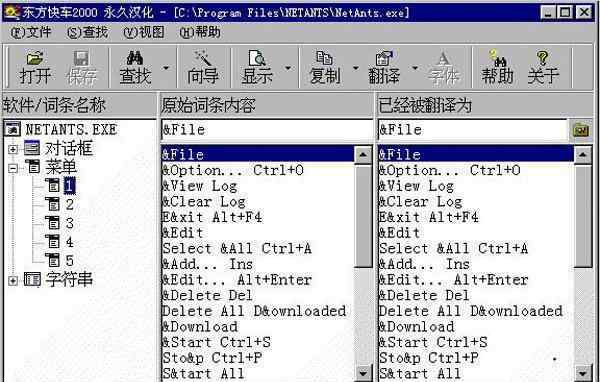Screen dimensions: 600x382
Task: Open the 查找 (Search) menu
Action: pyautogui.click(x=87, y=32)
